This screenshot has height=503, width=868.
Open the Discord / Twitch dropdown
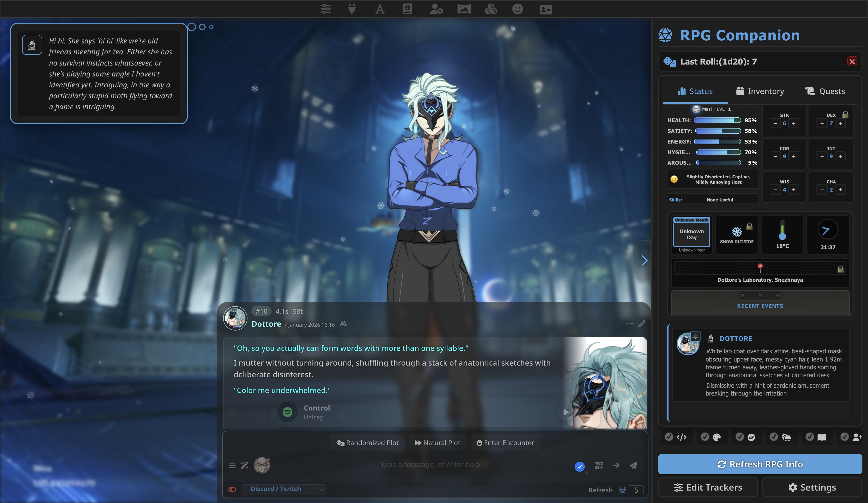pos(284,489)
